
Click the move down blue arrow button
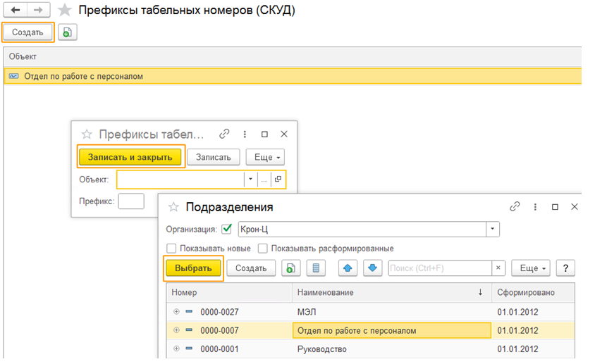[372, 268]
